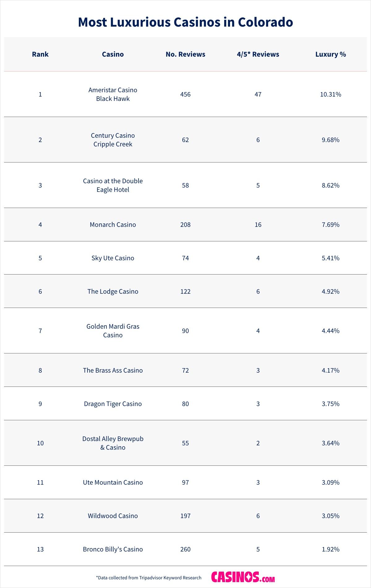Click the Rank column header
The image size is (371, 588).
(40, 54)
